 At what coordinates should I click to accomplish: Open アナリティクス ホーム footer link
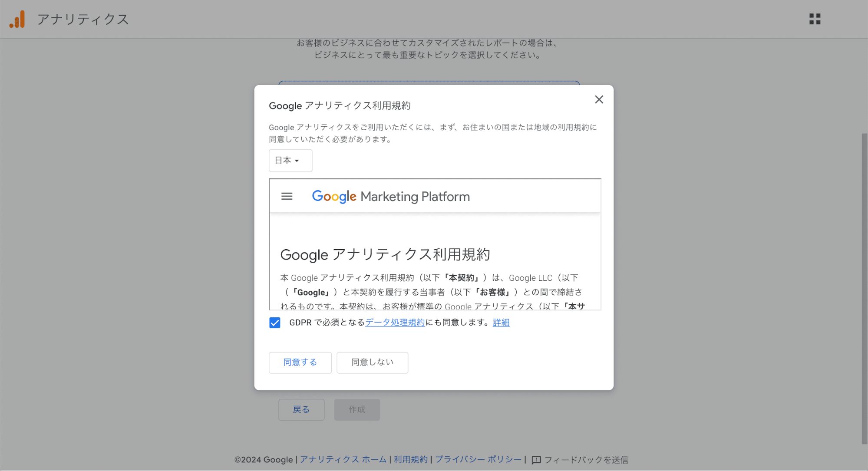(343, 460)
